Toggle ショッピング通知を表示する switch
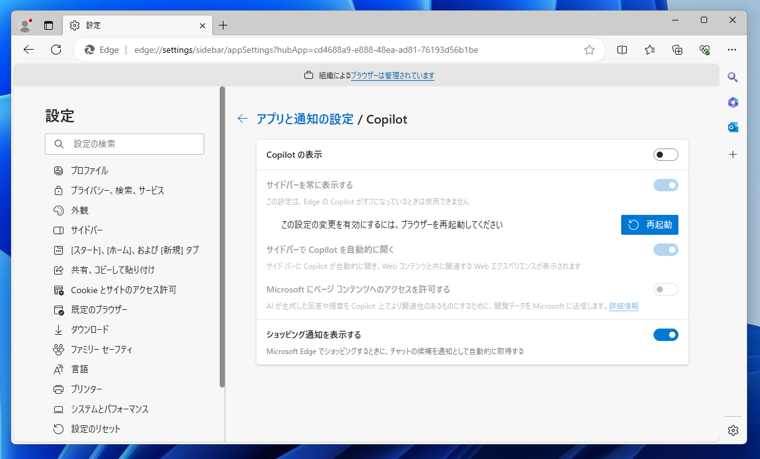The width and height of the screenshot is (760, 459). 665,335
